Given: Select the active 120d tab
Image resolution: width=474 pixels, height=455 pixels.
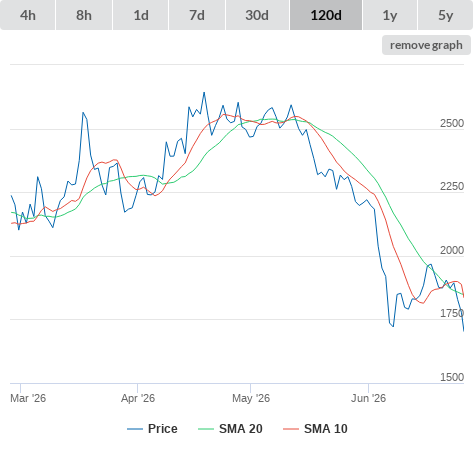Looking at the screenshot, I should pos(326,15).
